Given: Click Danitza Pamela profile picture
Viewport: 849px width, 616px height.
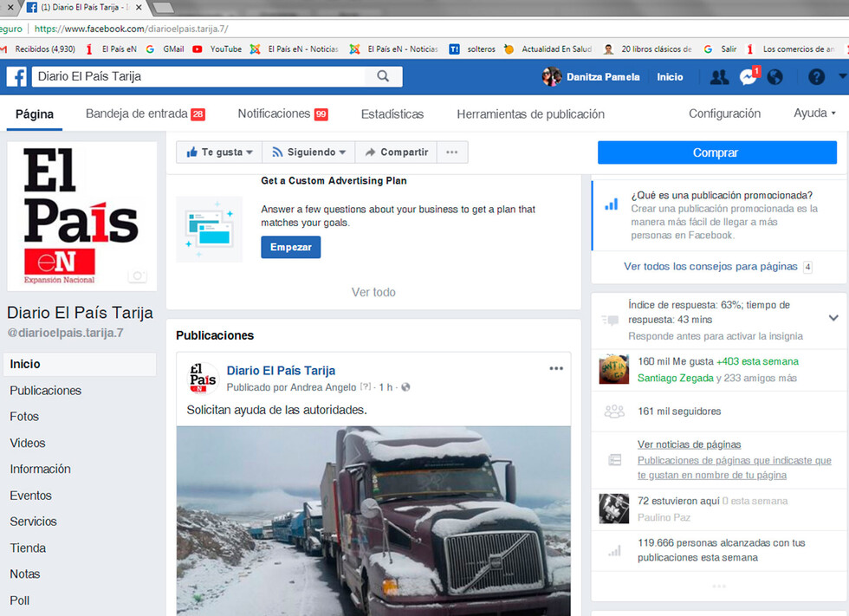Looking at the screenshot, I should coord(551,77).
